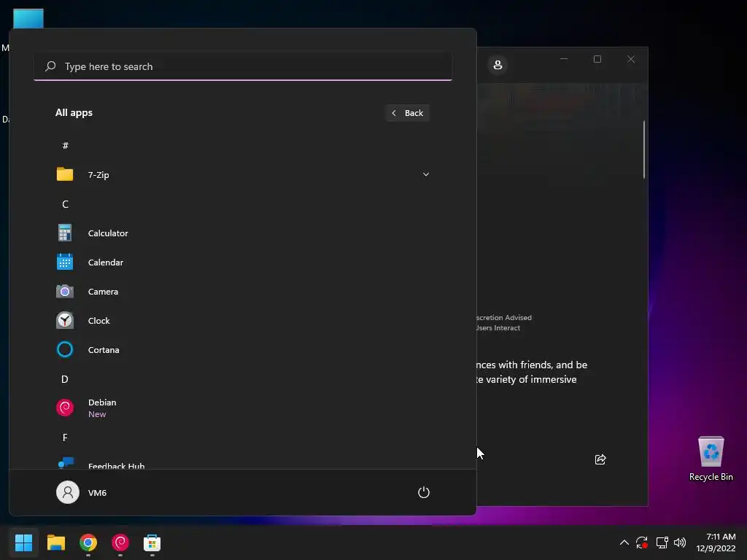Switch to Debian on the taskbar

pyautogui.click(x=120, y=542)
